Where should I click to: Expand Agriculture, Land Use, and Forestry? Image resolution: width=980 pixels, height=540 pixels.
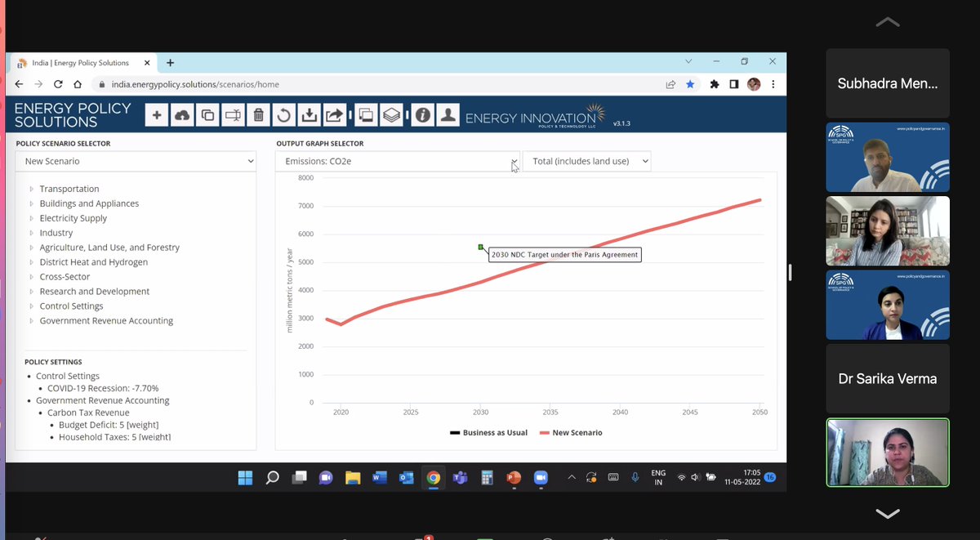pyautogui.click(x=109, y=248)
